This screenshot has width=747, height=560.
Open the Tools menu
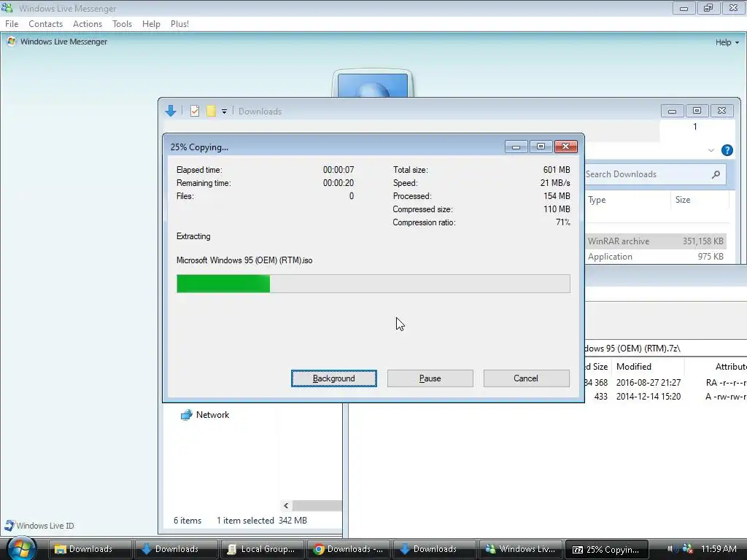pyautogui.click(x=122, y=24)
